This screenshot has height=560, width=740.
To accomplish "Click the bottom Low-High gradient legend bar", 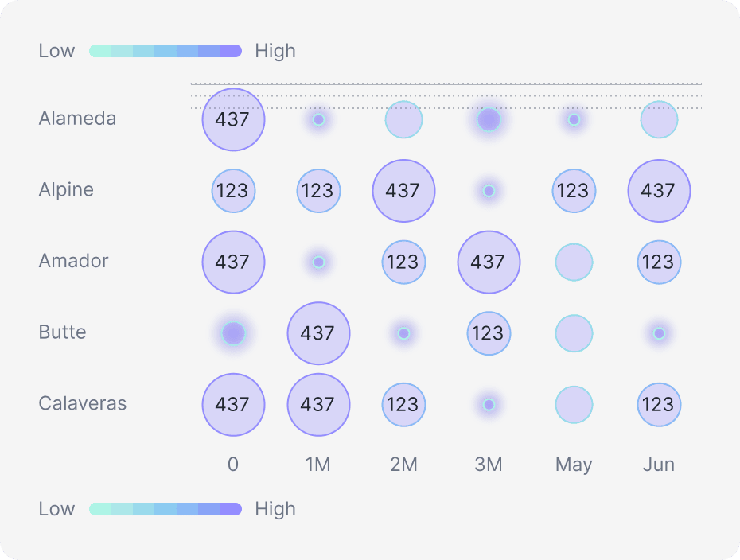I will click(166, 509).
